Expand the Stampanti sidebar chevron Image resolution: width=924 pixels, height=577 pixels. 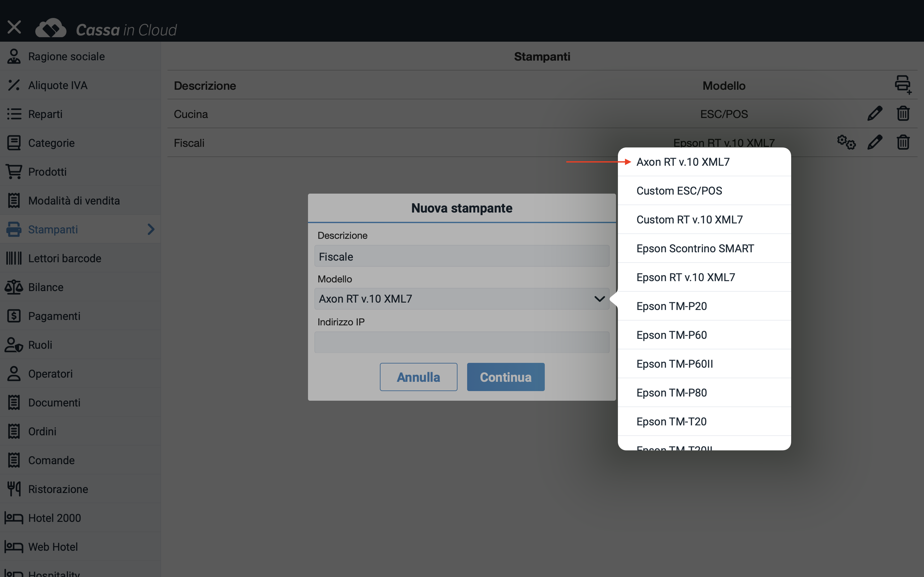pyautogui.click(x=151, y=229)
